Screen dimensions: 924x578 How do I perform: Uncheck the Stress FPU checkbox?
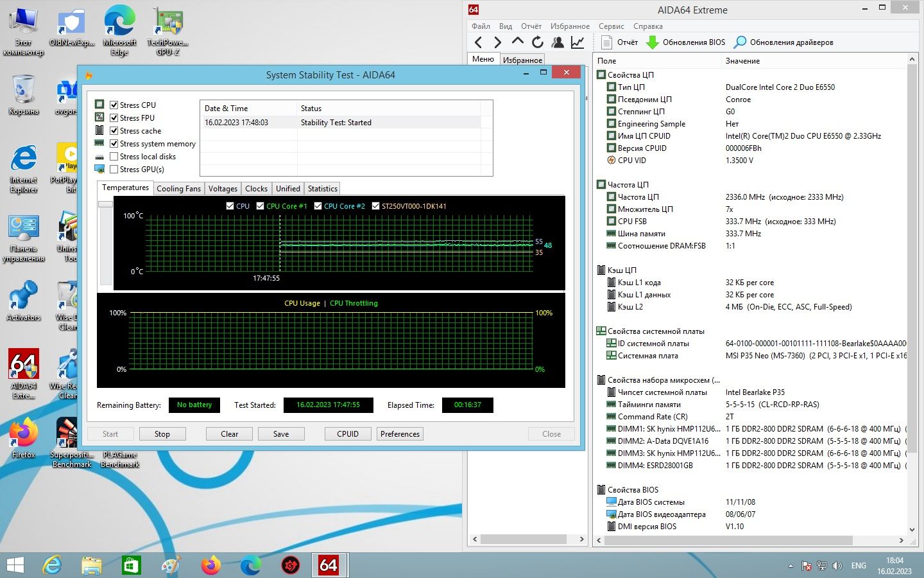[114, 118]
